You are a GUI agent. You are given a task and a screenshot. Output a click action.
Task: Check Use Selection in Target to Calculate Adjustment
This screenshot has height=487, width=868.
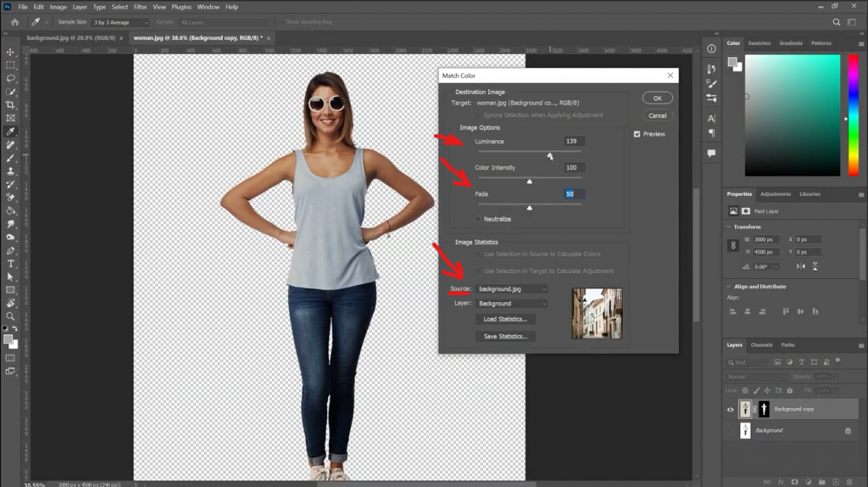point(478,271)
